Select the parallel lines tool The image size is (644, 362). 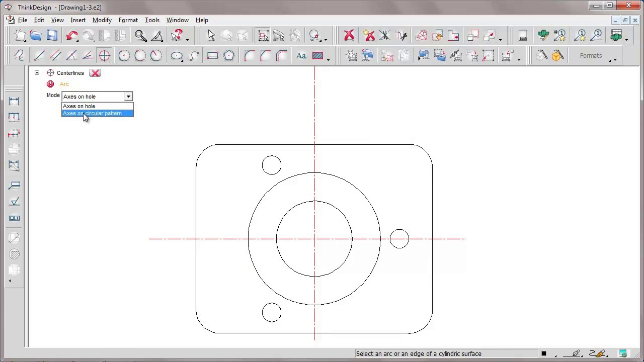point(55,55)
